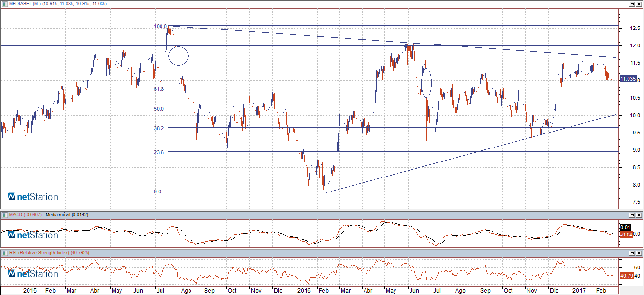The width and height of the screenshot is (644, 295).
Task: Select the Media móvil (0.0142) label
Action: pyautogui.click(x=66, y=214)
